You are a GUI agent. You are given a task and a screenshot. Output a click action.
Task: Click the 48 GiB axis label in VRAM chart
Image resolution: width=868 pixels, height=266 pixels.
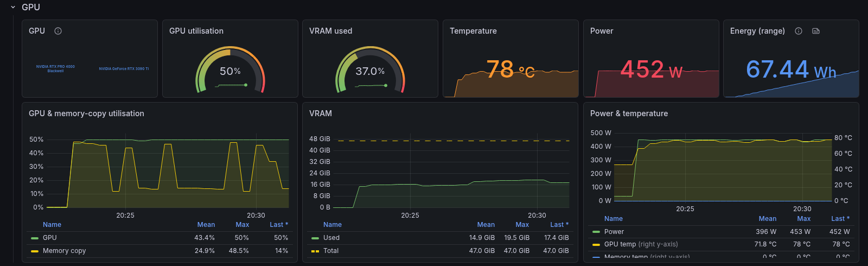coord(320,139)
